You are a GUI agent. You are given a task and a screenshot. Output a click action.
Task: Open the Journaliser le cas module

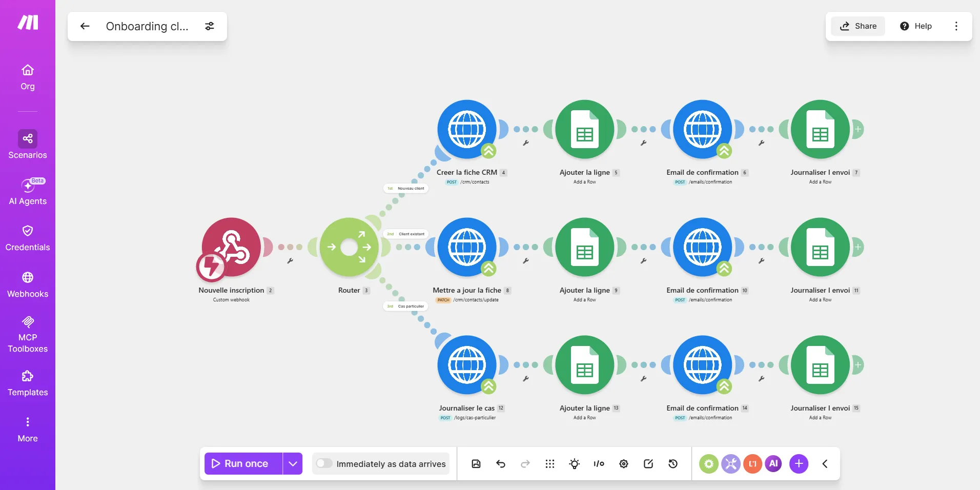(x=467, y=365)
